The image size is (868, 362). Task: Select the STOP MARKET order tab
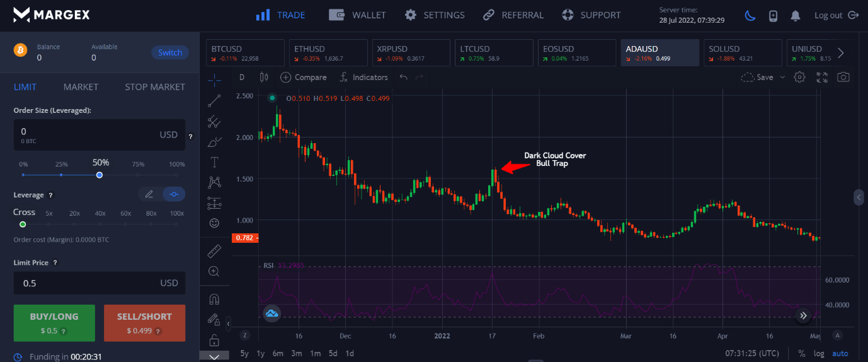click(x=155, y=86)
